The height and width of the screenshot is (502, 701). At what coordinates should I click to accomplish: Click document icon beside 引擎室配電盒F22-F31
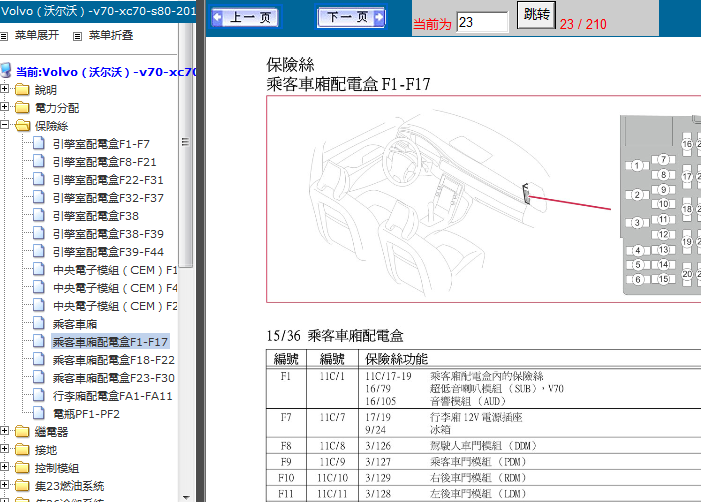[x=39, y=179]
